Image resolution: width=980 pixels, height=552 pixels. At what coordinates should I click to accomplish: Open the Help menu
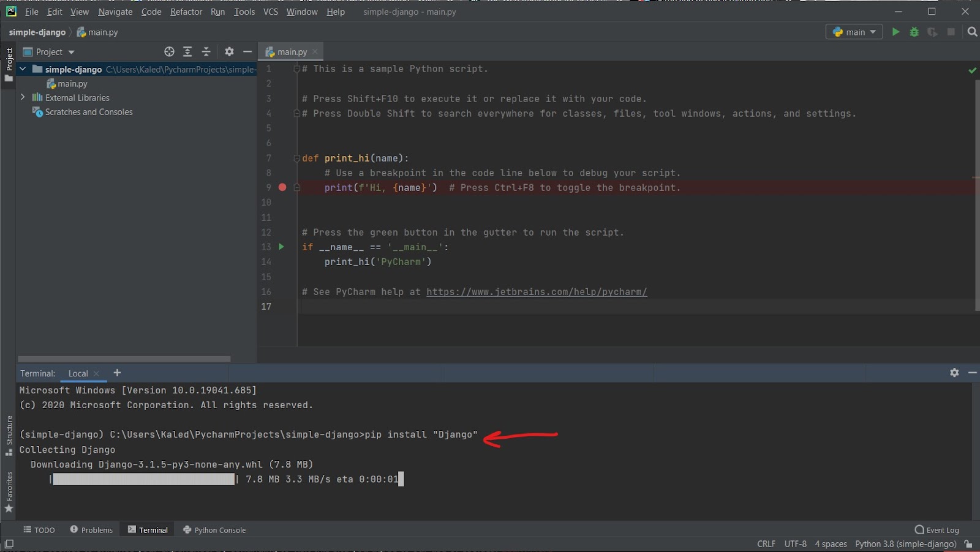pyautogui.click(x=336, y=12)
